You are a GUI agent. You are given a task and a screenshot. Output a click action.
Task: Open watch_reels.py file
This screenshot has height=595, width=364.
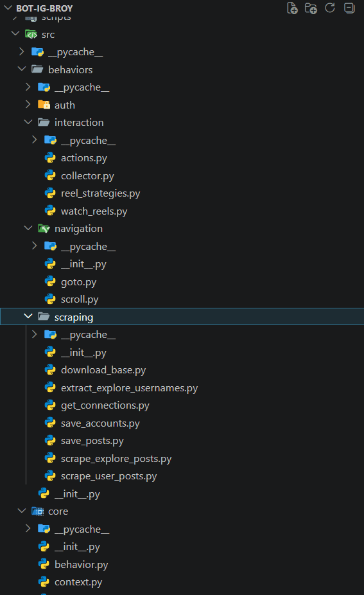[x=94, y=211]
